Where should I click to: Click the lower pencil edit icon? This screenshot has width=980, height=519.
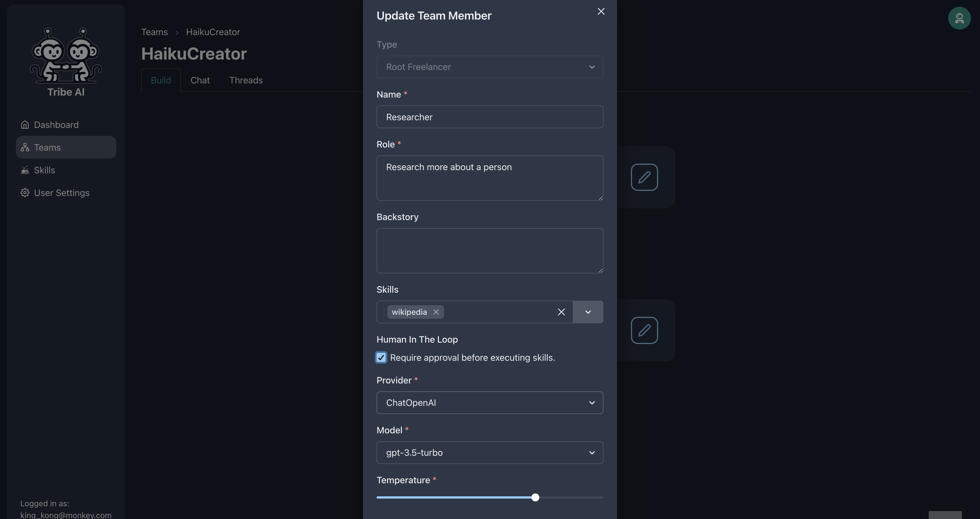click(644, 330)
